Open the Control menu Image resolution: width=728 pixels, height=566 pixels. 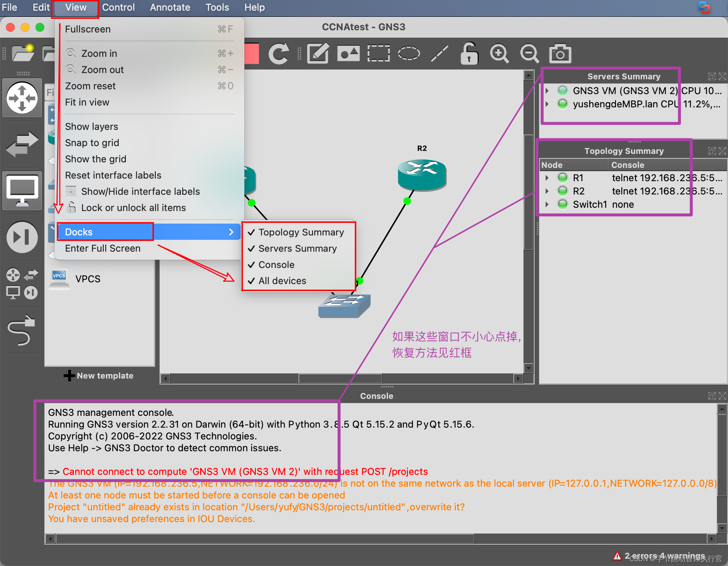point(118,7)
